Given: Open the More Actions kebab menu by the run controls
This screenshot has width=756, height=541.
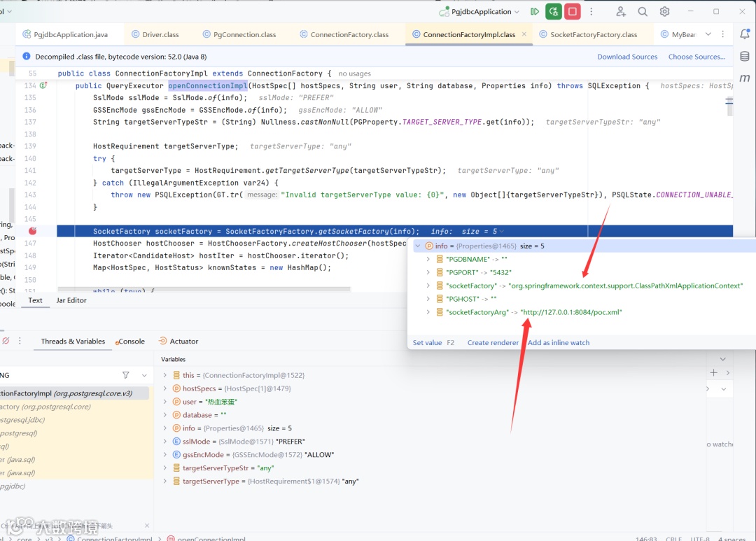Looking at the screenshot, I should 591,12.
